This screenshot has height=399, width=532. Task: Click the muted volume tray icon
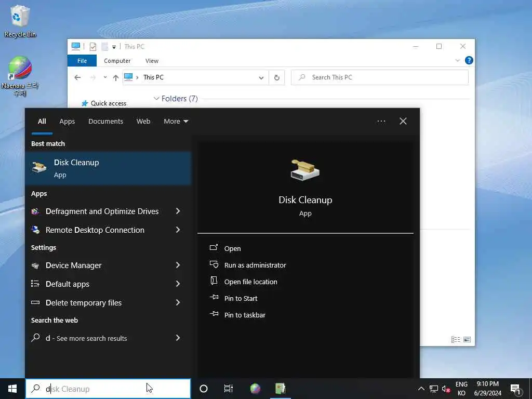pos(446,389)
